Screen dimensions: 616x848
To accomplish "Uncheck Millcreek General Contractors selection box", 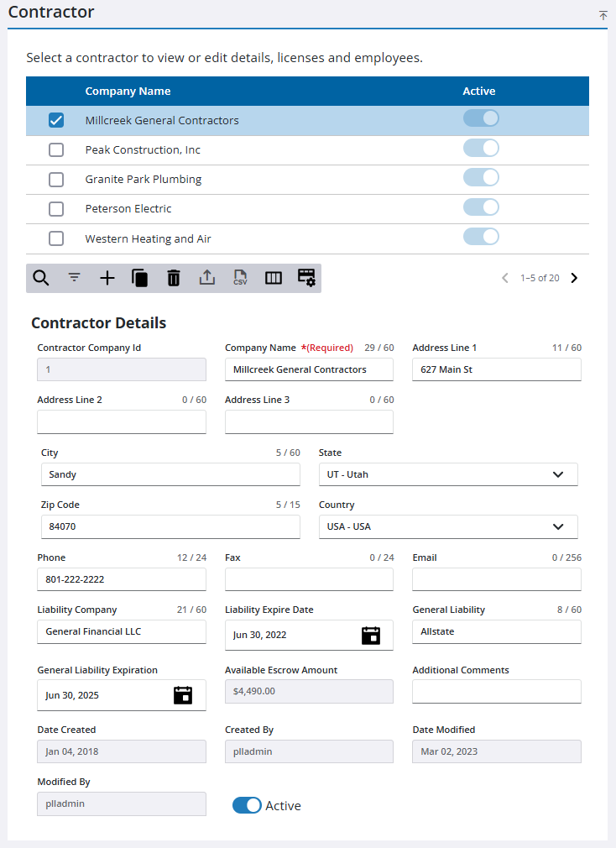I will pos(56,120).
